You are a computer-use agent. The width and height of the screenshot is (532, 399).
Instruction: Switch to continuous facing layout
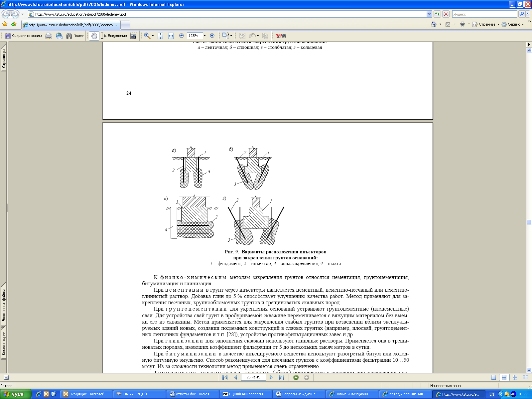(515, 377)
